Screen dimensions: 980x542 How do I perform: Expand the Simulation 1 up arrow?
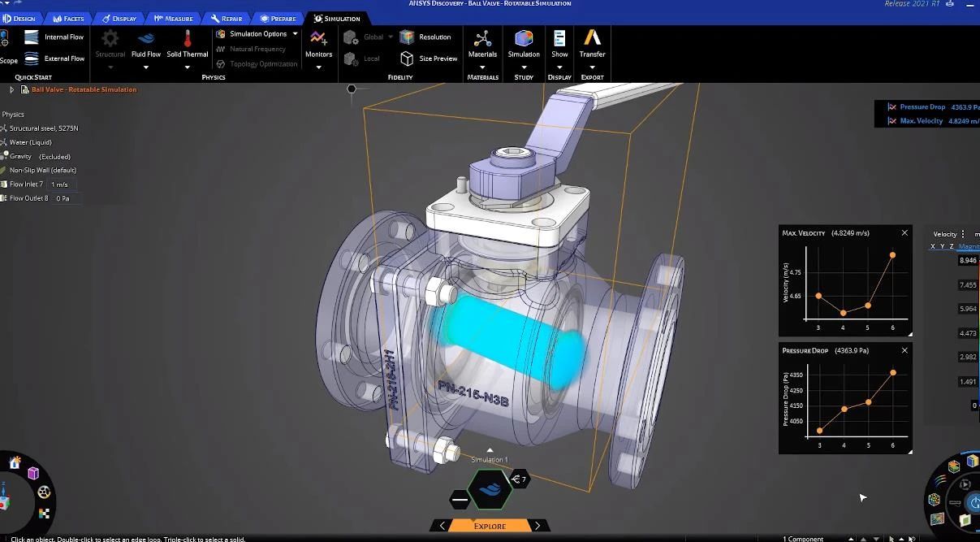pyautogui.click(x=490, y=450)
